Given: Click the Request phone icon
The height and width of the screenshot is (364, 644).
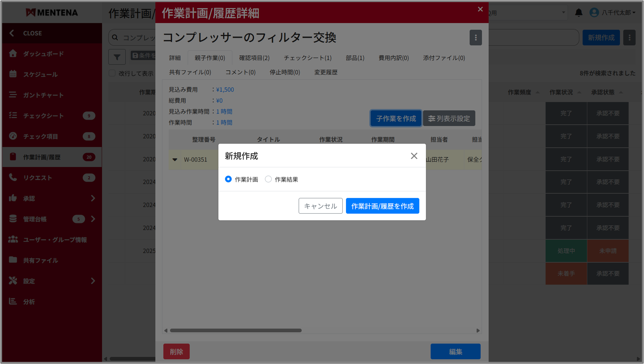Looking at the screenshot, I should pyautogui.click(x=13, y=177).
